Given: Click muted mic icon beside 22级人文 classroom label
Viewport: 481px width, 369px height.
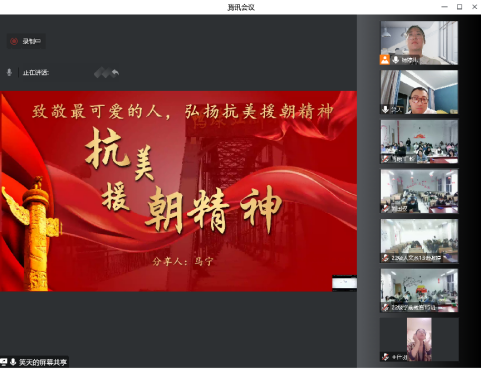Looking at the screenshot, I should coord(385,258).
